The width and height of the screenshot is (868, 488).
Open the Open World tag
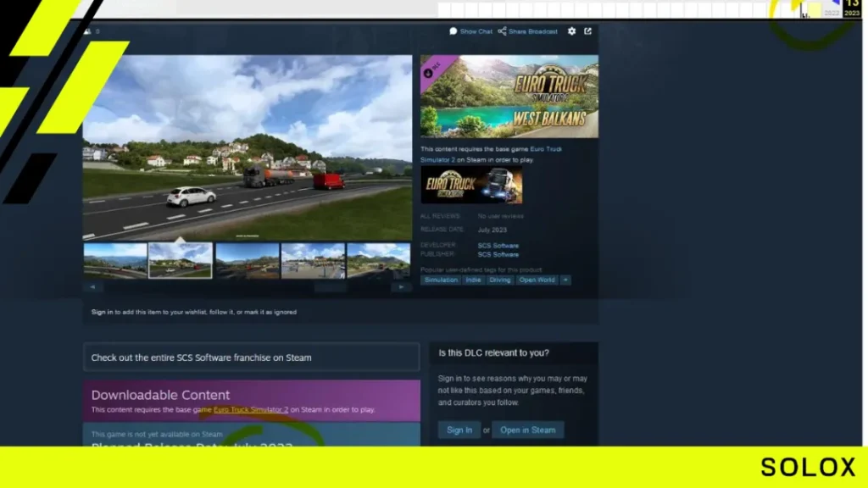(x=537, y=280)
